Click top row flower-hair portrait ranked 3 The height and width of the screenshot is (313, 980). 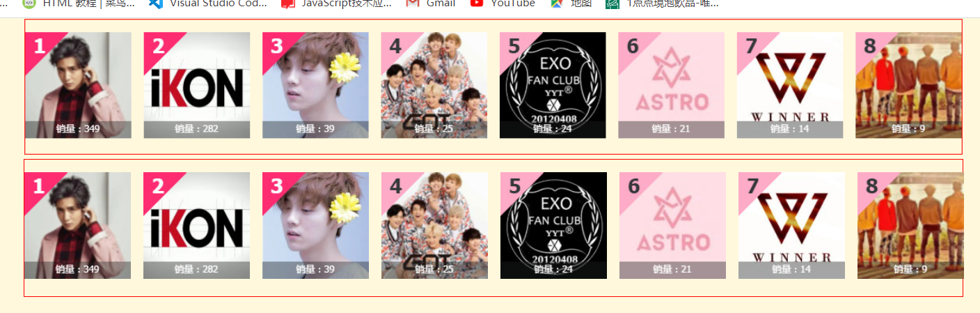(315, 85)
